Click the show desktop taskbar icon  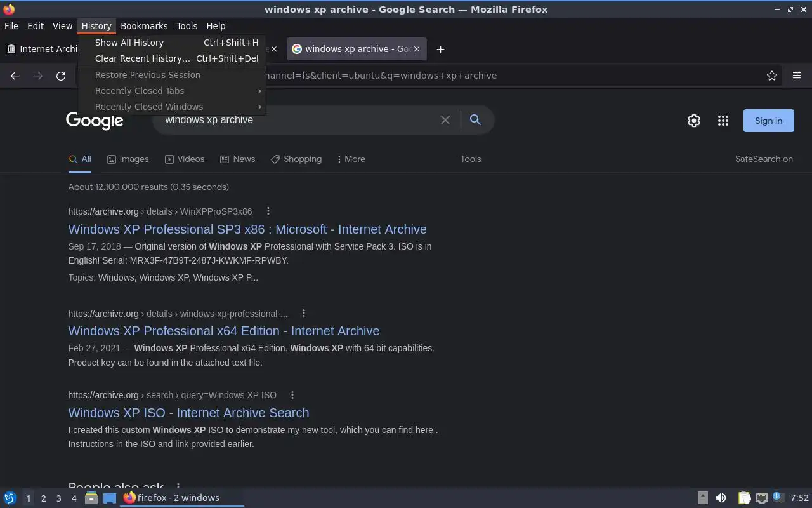tap(110, 498)
